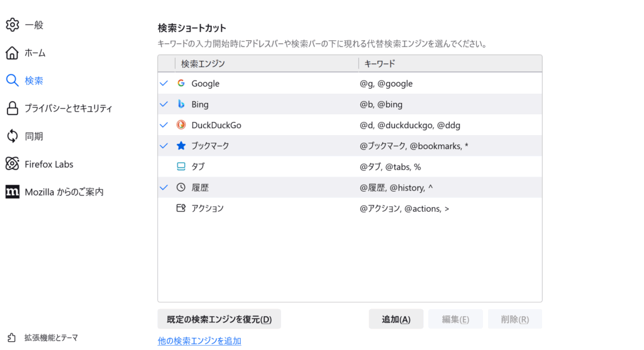Screen dimensions: 644x350
Task: Click the 履歴 clock icon
Action: coord(181,187)
